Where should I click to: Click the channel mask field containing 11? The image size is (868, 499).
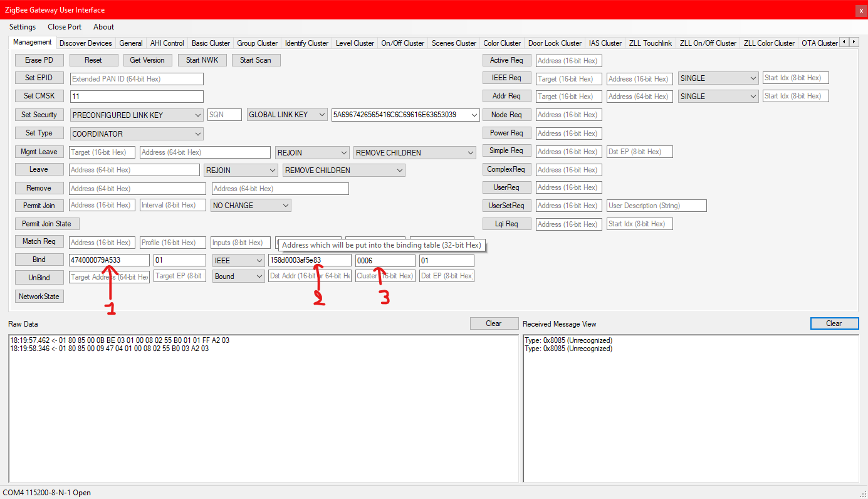[137, 97]
